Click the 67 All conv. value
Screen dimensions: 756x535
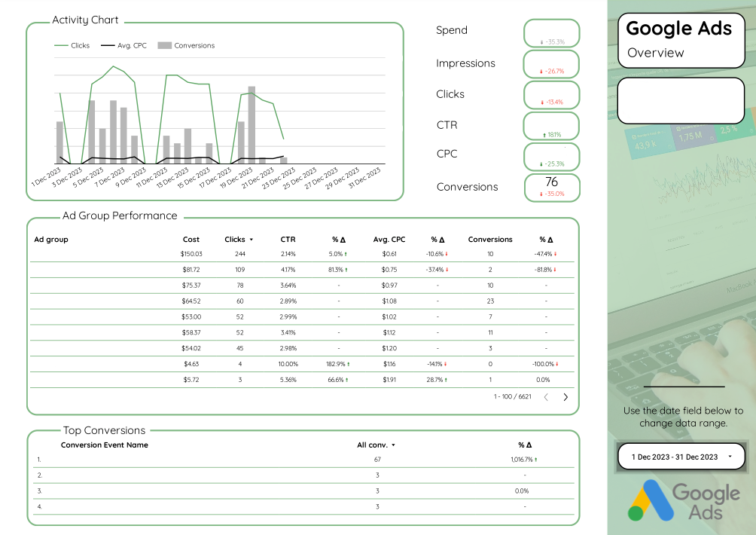pos(377,459)
